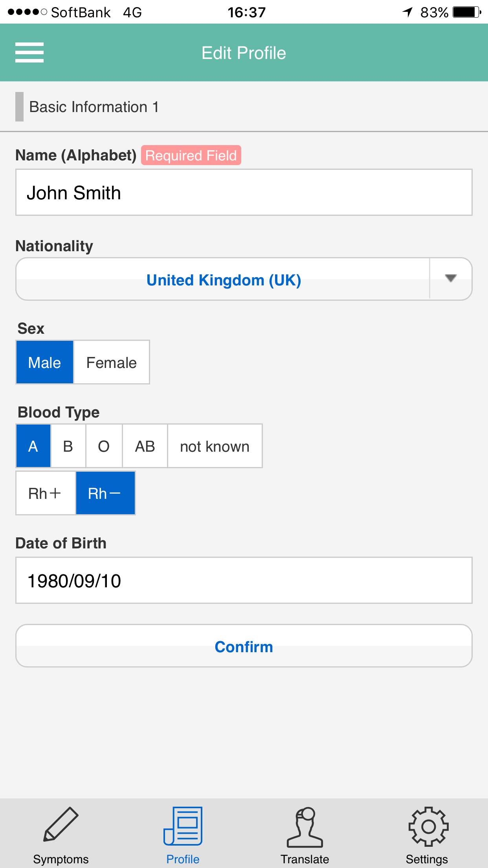
Task: Open the hamburger menu icon
Action: click(x=29, y=53)
